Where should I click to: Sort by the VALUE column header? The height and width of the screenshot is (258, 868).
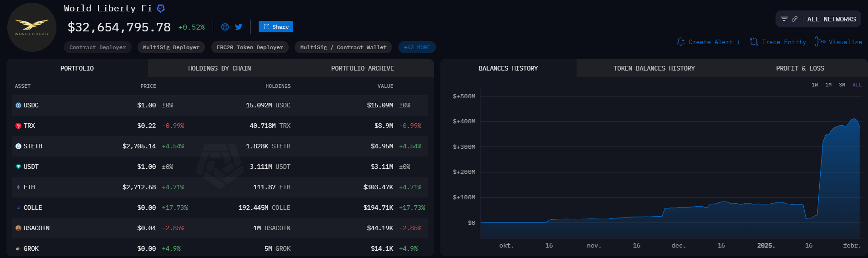pyautogui.click(x=385, y=86)
